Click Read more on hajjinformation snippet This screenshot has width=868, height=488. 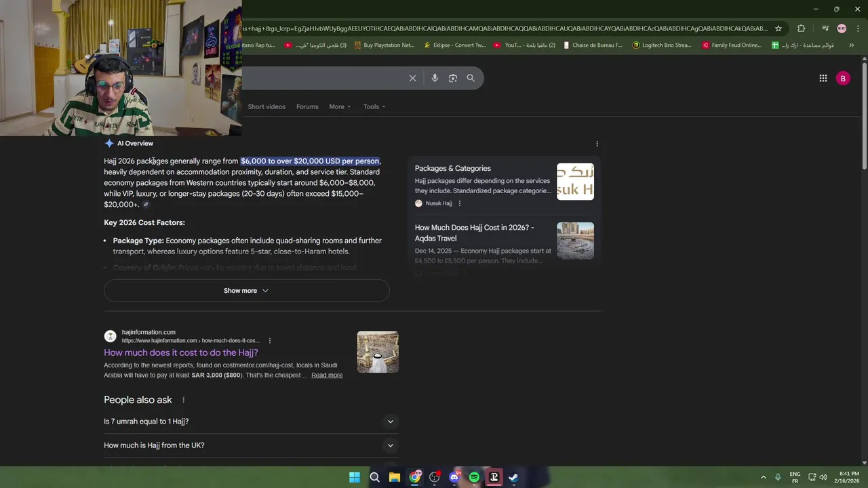click(327, 375)
